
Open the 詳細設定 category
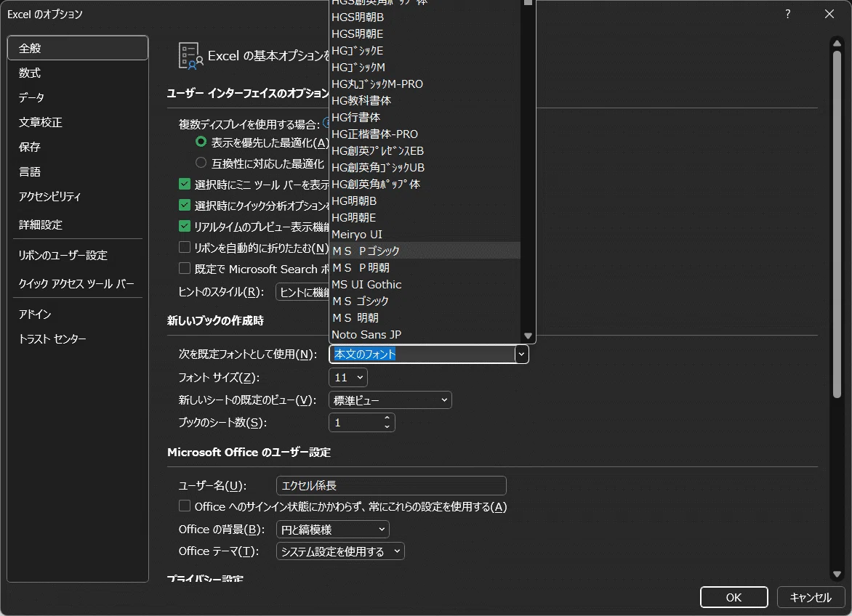point(78,224)
